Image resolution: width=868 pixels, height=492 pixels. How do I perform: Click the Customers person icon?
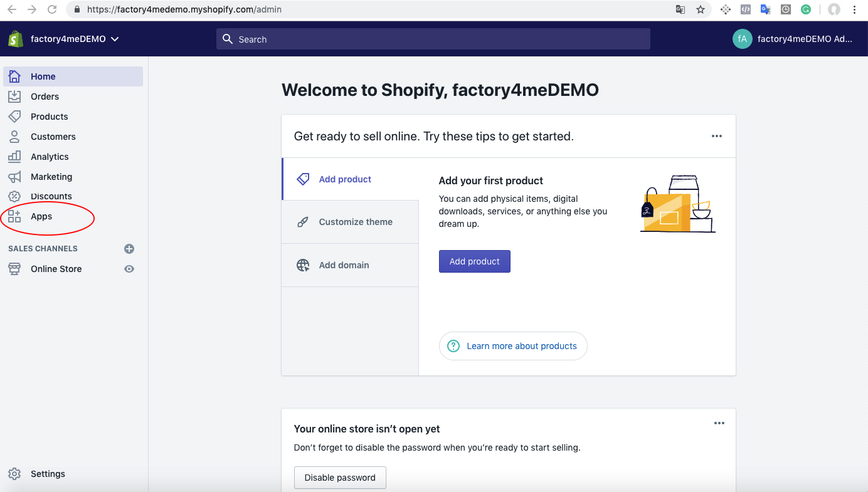pos(14,137)
